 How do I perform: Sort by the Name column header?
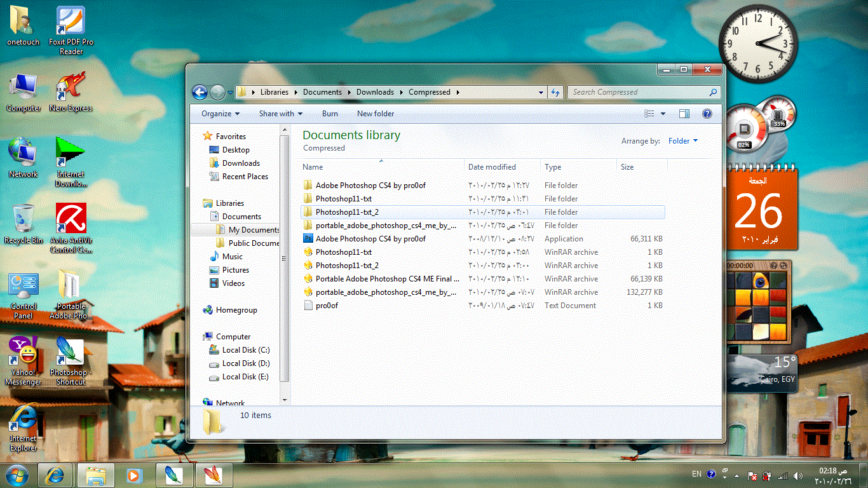click(381, 167)
